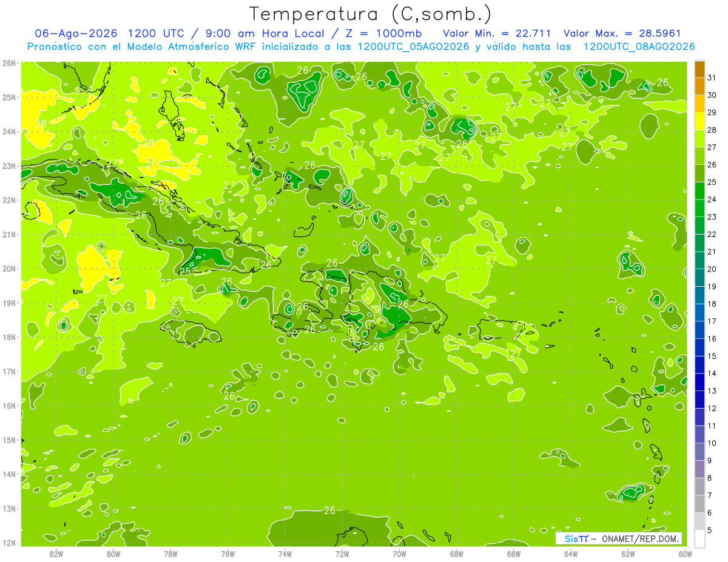The image size is (728, 562).
Task: Click the "78W" longitude axis label
Action: coord(170,554)
